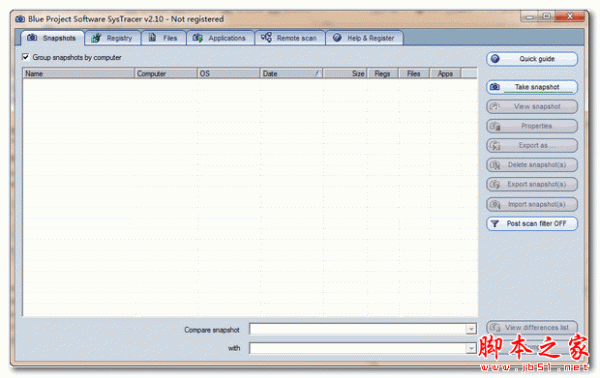The image size is (600, 378).
Task: Toggle the Post scan filter OFF button
Action: pos(532,224)
